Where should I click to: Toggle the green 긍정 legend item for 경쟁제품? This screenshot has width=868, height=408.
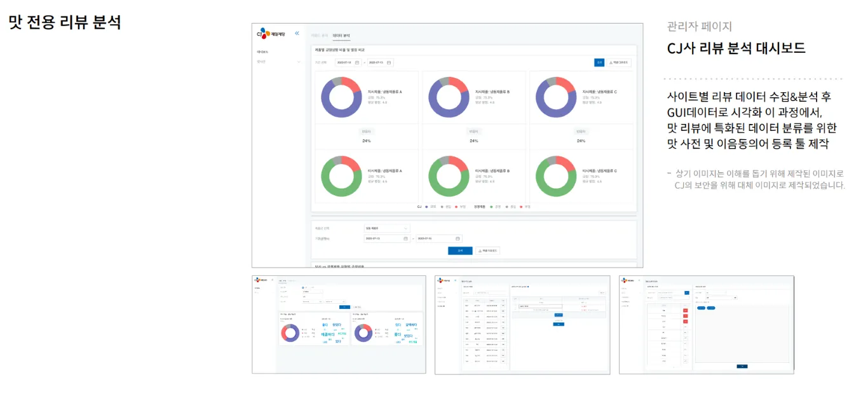pyautogui.click(x=495, y=207)
